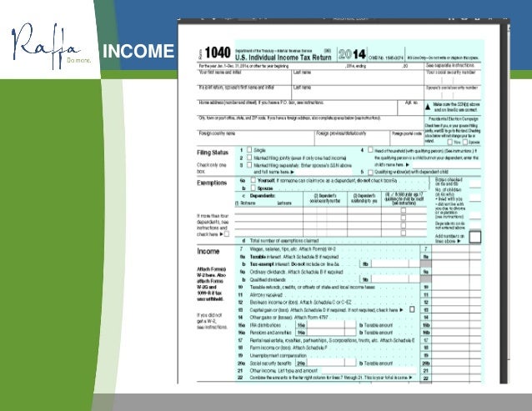
Task: Click the City, town, state and ZIP field
Action: point(310,123)
